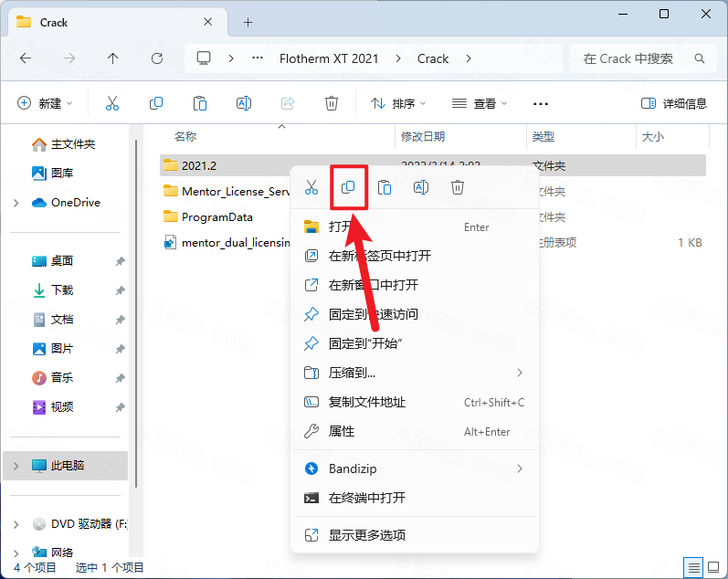Click the Rename icon in the toolbar

[244, 103]
